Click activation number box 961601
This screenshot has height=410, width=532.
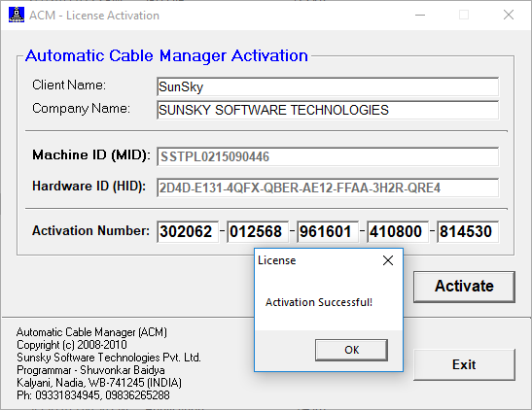tap(328, 232)
